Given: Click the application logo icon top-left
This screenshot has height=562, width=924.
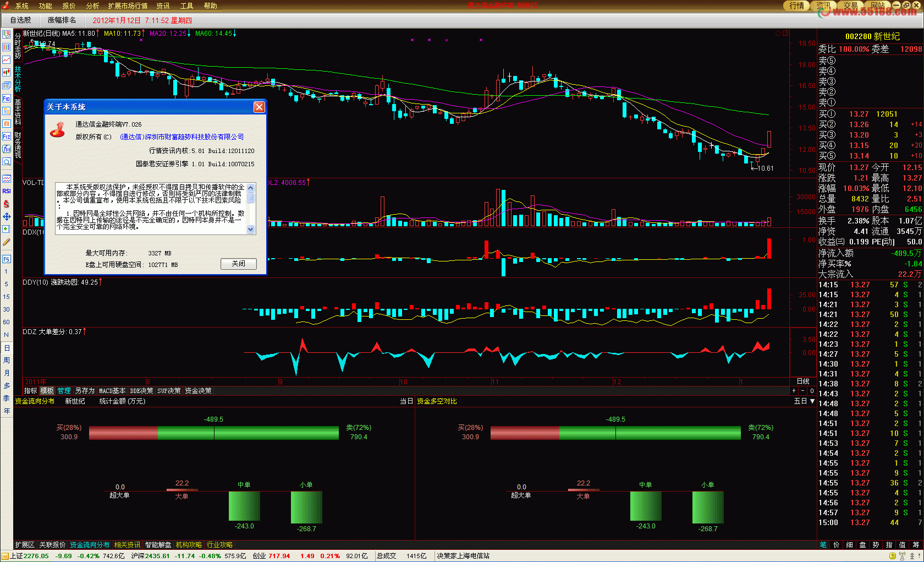Looking at the screenshot, I should coord(5,6).
